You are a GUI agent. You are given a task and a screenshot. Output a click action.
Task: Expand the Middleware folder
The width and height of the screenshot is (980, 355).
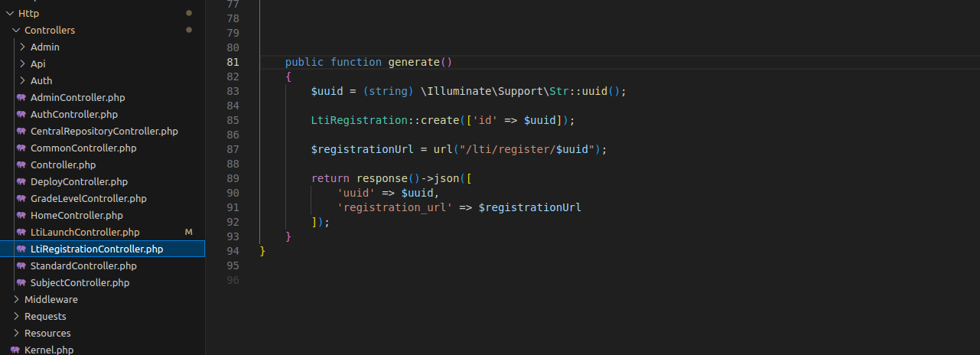pos(16,300)
